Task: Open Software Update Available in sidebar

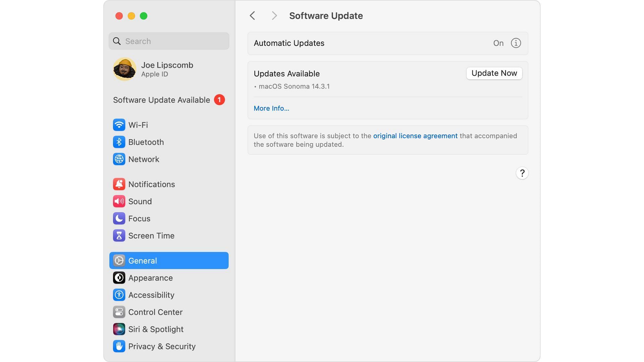Action: tap(169, 100)
